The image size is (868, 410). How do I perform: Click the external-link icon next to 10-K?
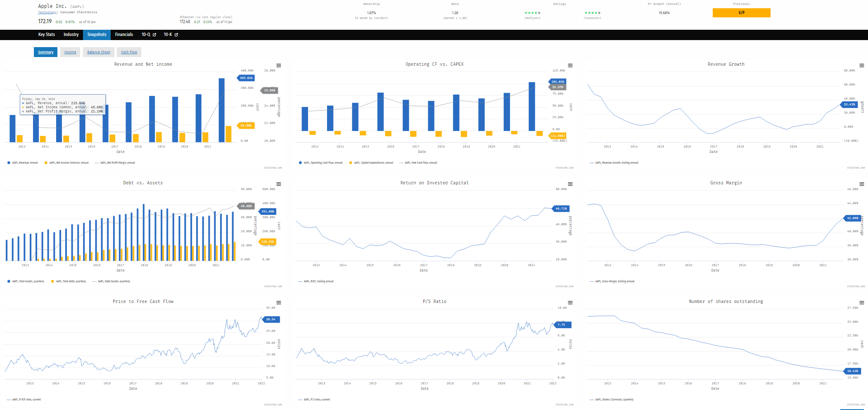point(176,35)
